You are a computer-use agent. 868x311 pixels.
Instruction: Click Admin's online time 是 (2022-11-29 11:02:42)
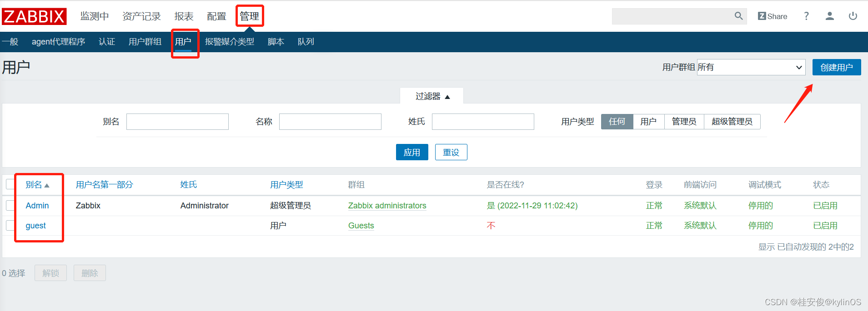532,206
